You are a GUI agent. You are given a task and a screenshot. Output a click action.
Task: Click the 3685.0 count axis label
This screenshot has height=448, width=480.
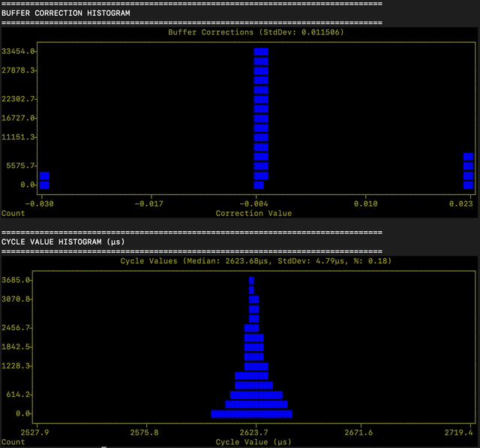pyautogui.click(x=16, y=280)
